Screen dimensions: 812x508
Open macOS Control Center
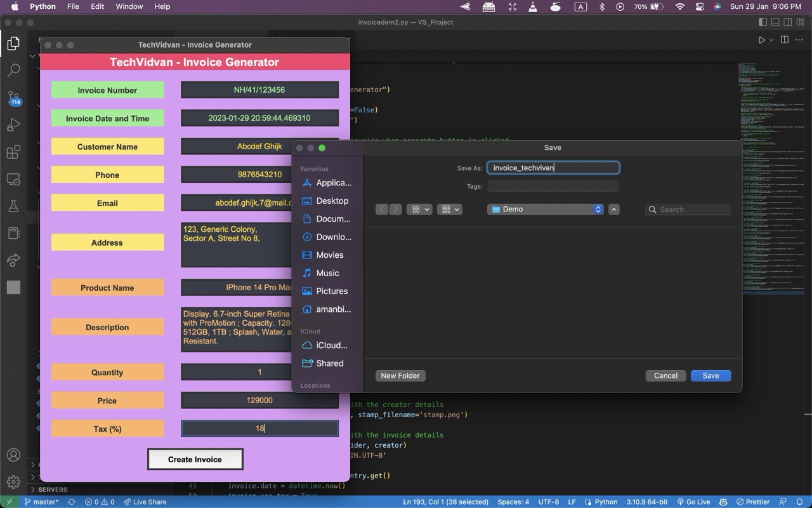[700, 6]
